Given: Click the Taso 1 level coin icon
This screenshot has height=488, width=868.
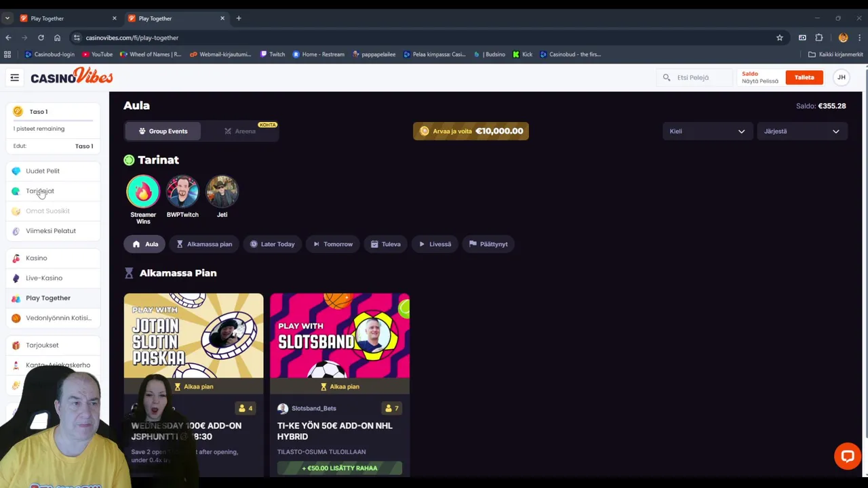Looking at the screenshot, I should coord(18,112).
